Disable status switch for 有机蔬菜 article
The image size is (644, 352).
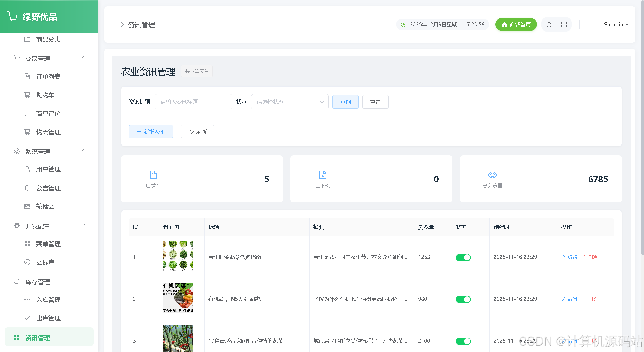(x=463, y=299)
